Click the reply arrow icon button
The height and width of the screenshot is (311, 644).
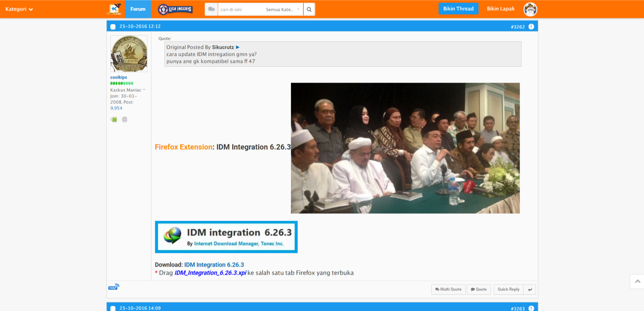pos(530,290)
